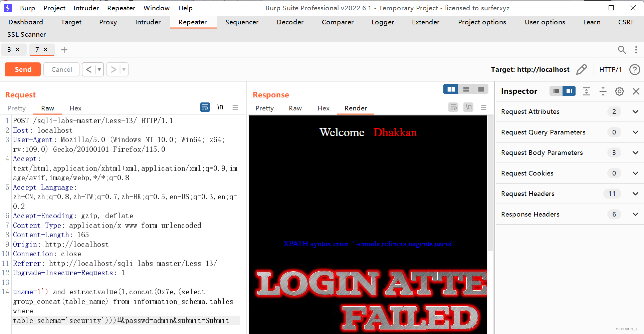The height and width of the screenshot is (334, 644).
Task: Open the help question mark icon
Action: click(x=635, y=69)
